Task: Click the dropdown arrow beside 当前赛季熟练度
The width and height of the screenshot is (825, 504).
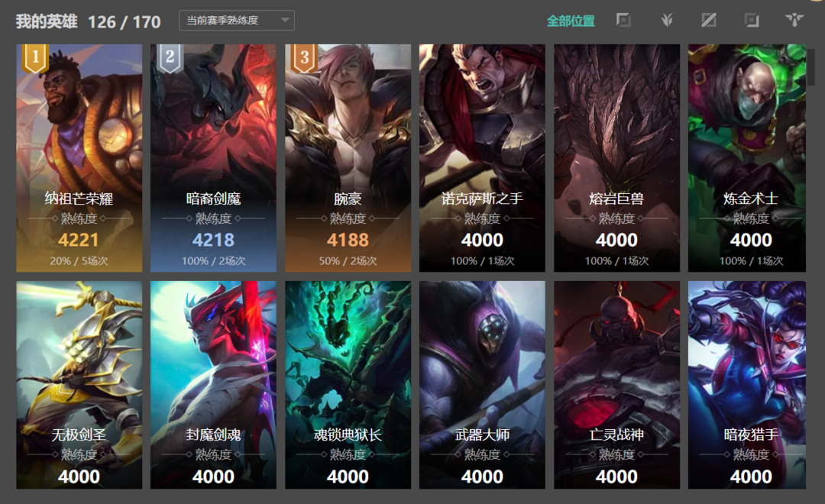Action: (x=285, y=21)
